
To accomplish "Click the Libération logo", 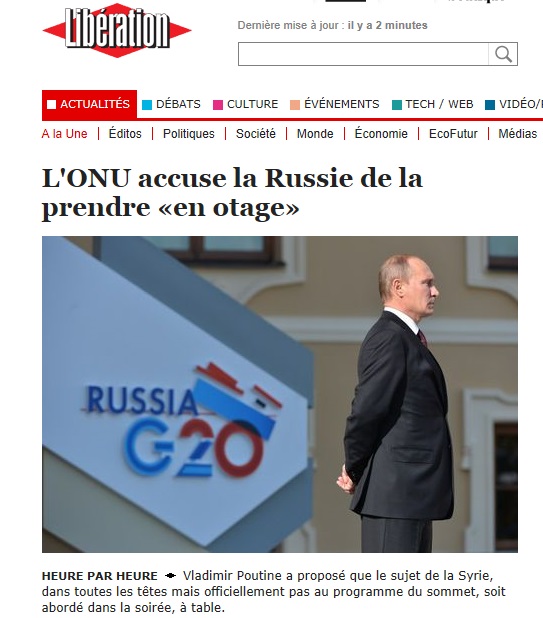I will pyautogui.click(x=117, y=30).
